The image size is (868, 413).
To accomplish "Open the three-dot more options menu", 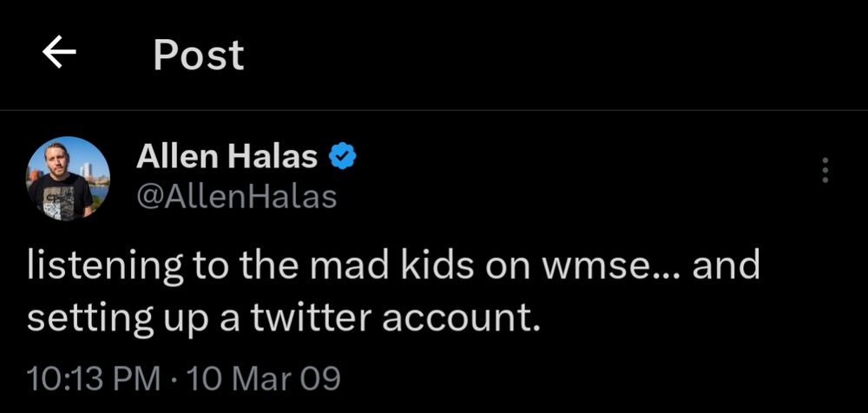I will click(825, 171).
